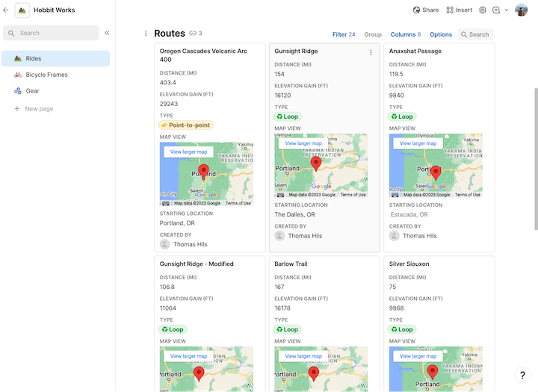Click Thomas Hils avatar on Oregon Cascades card

click(164, 244)
